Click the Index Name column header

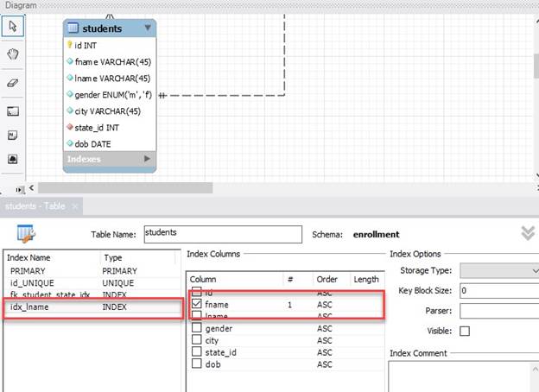29,257
